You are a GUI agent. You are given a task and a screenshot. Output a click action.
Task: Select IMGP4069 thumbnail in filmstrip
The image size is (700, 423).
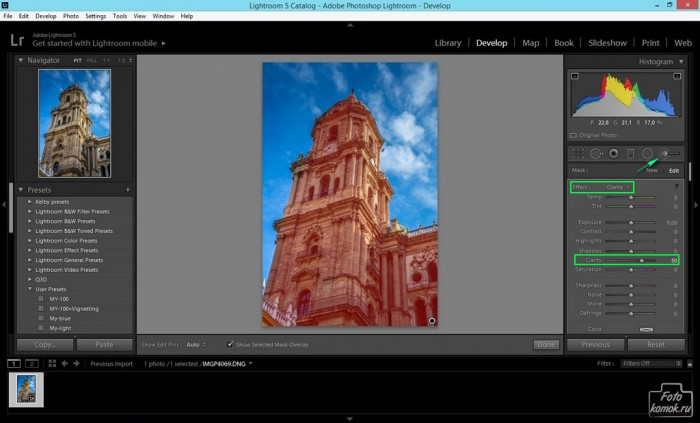26,389
